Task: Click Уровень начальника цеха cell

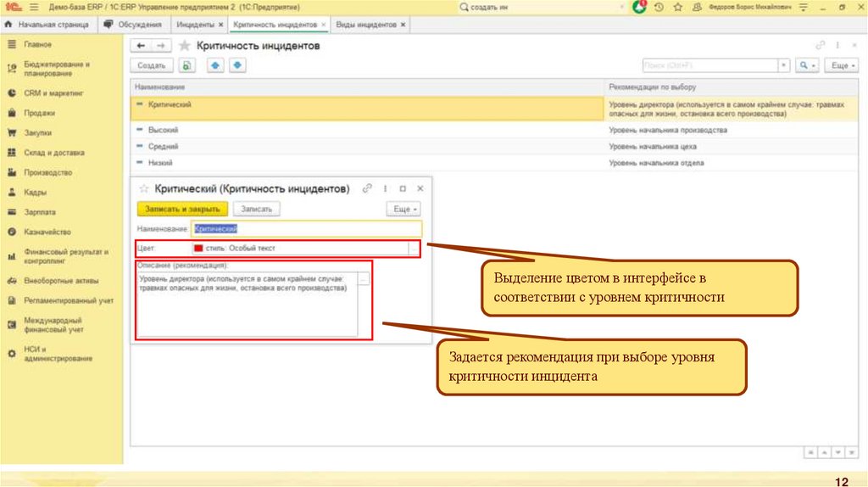Action: pos(653,146)
